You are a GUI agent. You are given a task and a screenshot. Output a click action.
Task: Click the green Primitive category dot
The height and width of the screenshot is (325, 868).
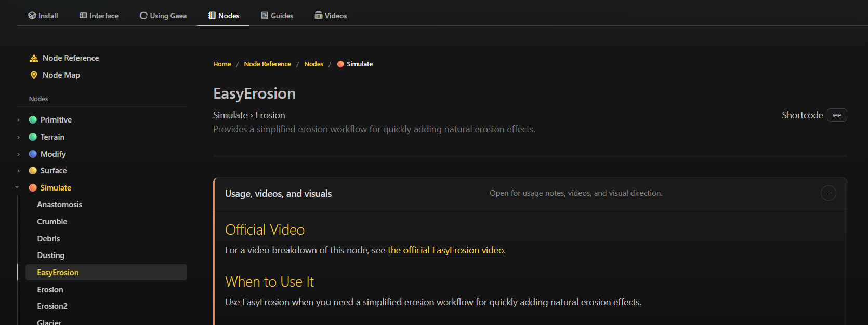click(33, 120)
